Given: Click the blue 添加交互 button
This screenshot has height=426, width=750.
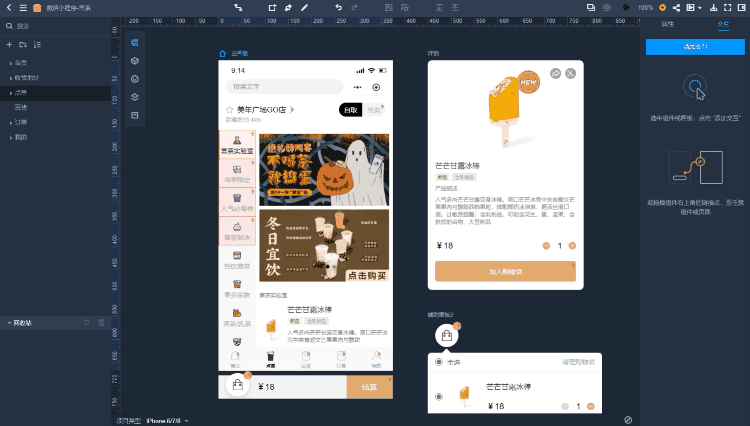Looking at the screenshot, I should (695, 47).
